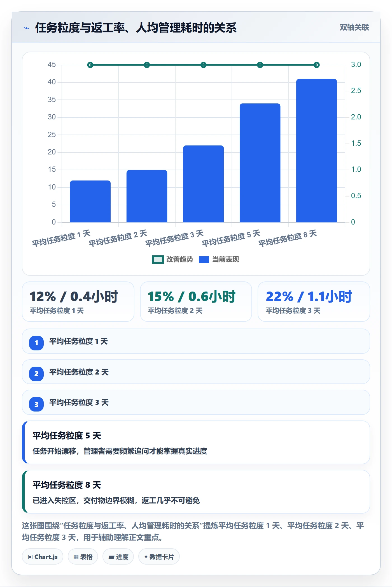Click the 进度 tag

118,557
